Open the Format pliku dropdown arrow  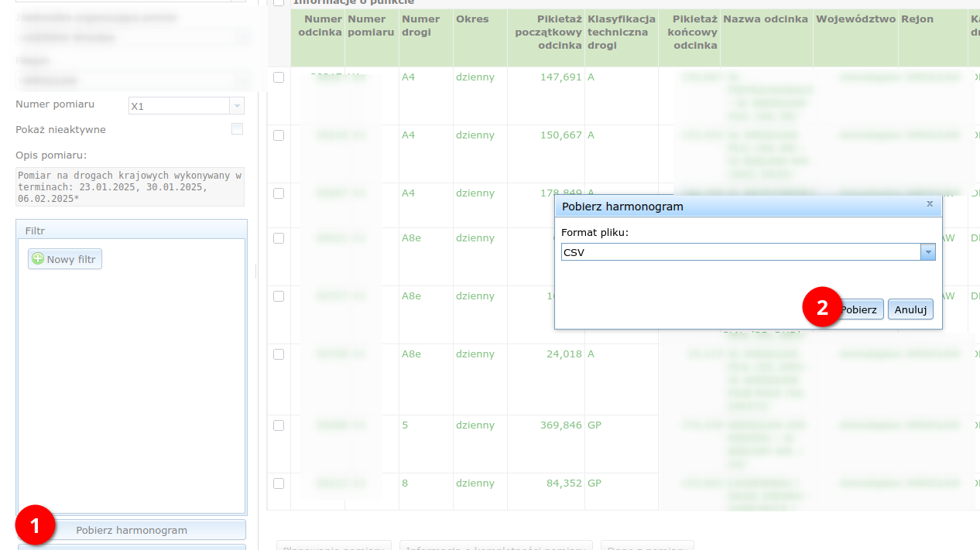pyautogui.click(x=927, y=252)
